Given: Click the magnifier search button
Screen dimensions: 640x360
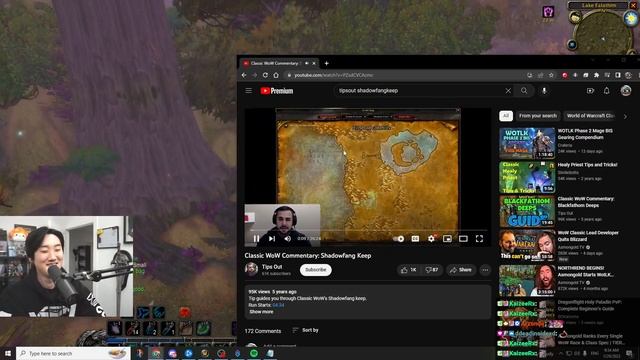Looking at the screenshot, I should coord(524,91).
